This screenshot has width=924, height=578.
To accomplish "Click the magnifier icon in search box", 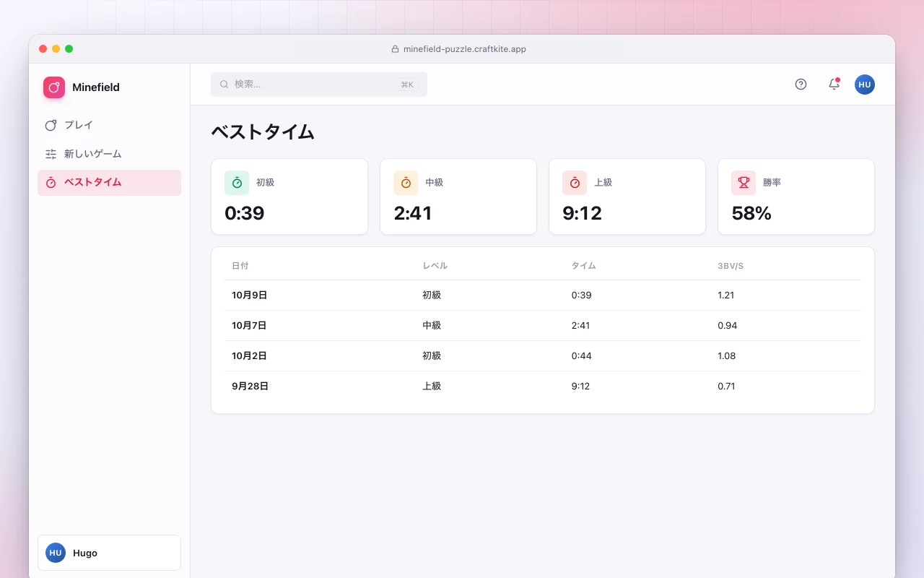I will [x=225, y=85].
